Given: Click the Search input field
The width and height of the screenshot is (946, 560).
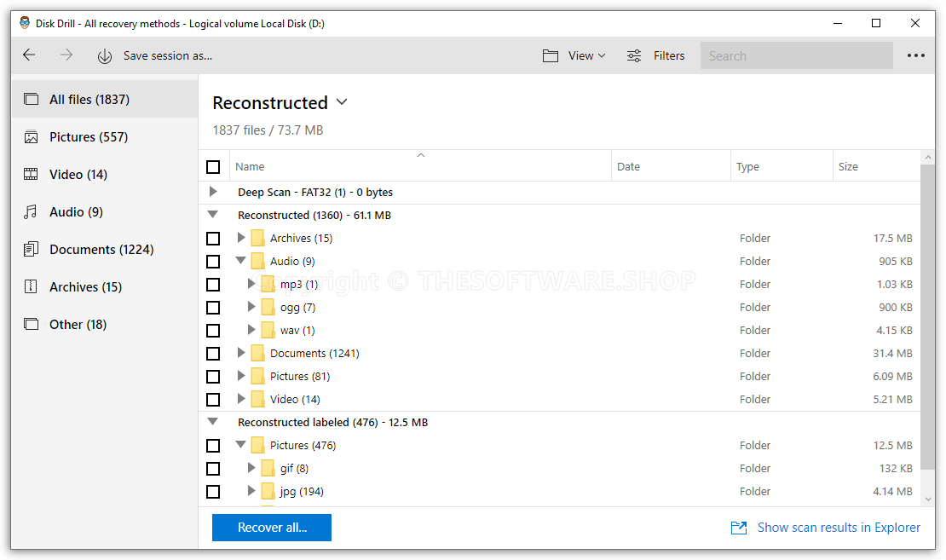Looking at the screenshot, I should click(796, 56).
